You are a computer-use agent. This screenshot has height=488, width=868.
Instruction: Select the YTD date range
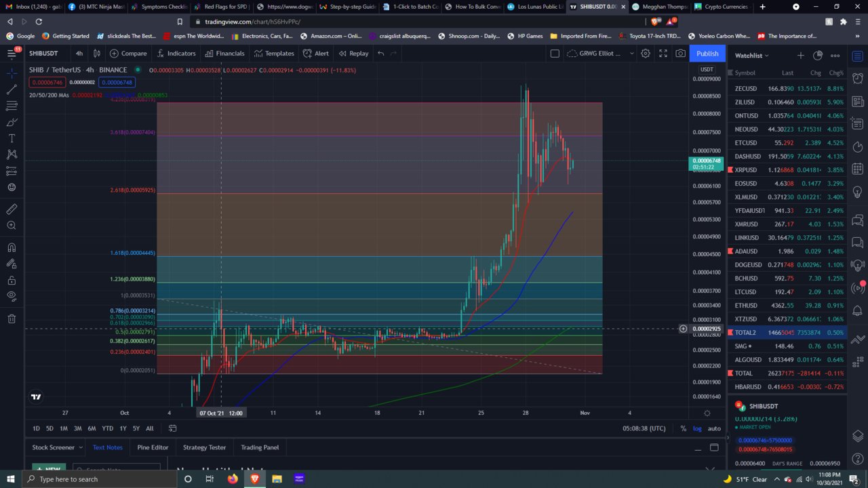pos(107,428)
